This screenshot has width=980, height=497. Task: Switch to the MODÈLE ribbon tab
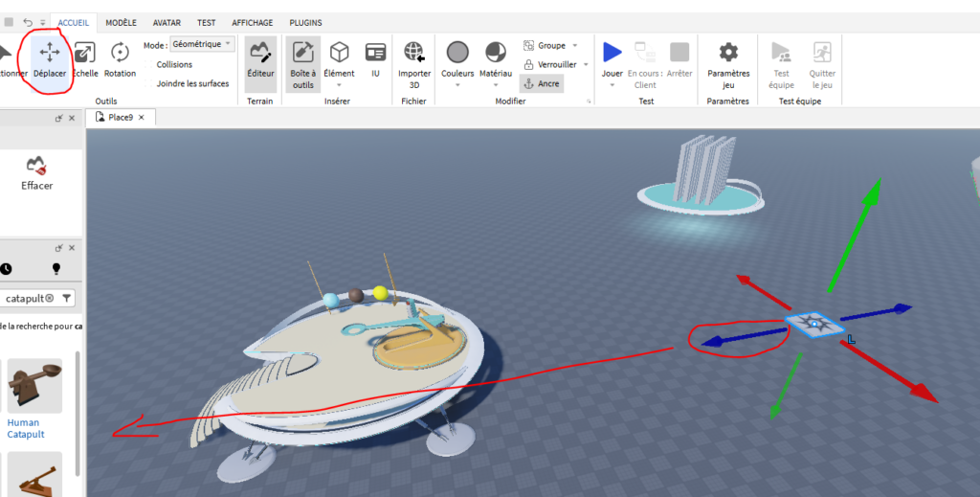[x=121, y=23]
